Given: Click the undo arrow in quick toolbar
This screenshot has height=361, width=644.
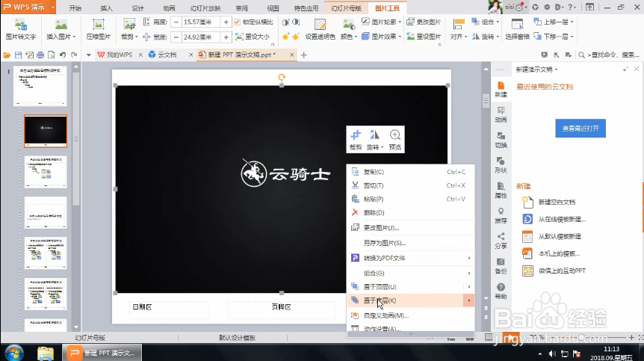Looking at the screenshot, I should point(63,55).
